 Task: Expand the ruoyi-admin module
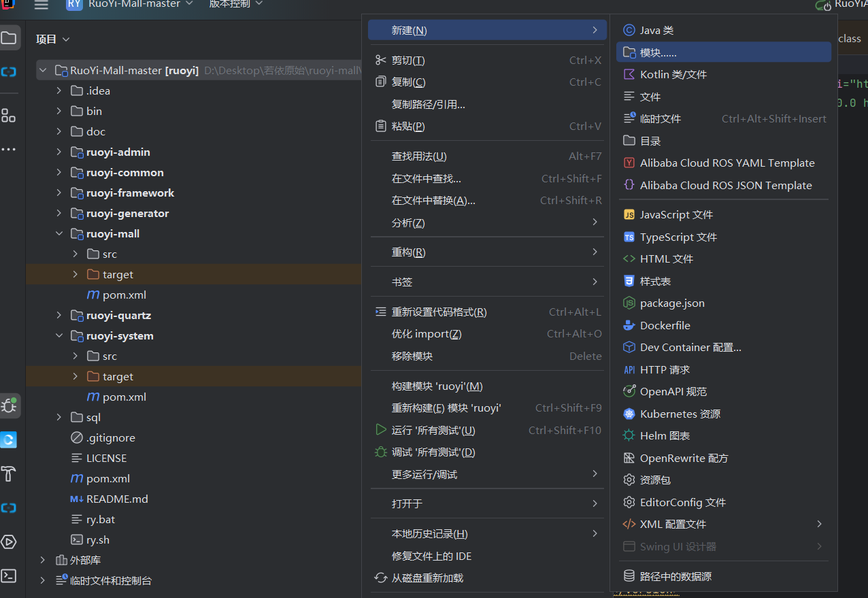tap(59, 152)
